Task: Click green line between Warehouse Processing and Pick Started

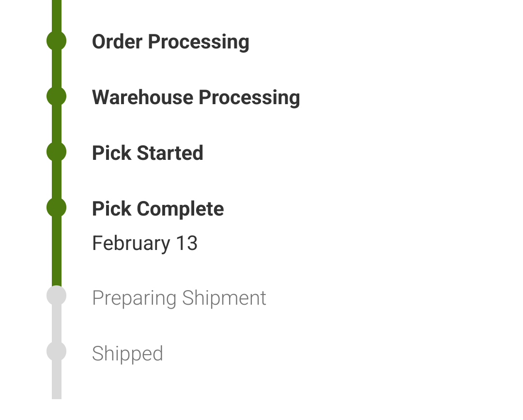Action: 56,124
